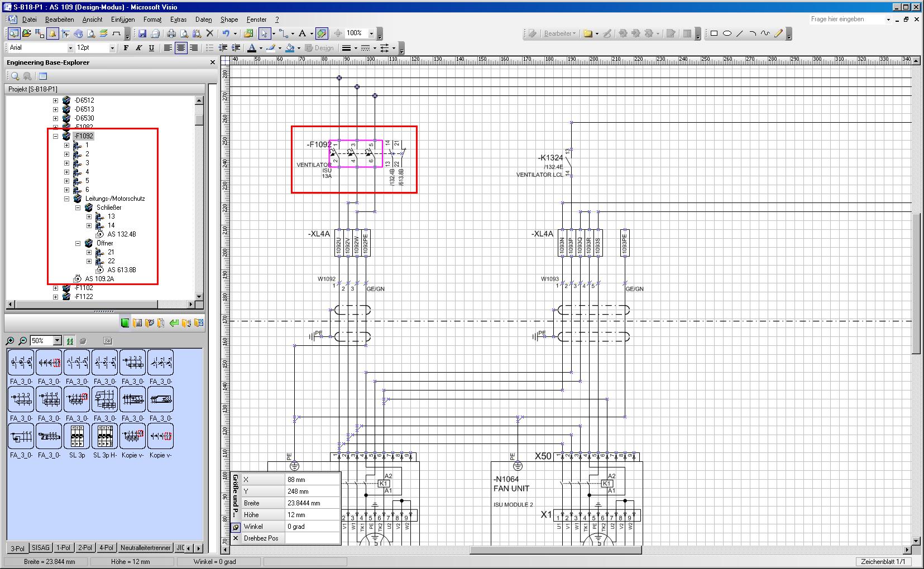
Task: Click the green book icon above stencils
Action: pos(125,323)
